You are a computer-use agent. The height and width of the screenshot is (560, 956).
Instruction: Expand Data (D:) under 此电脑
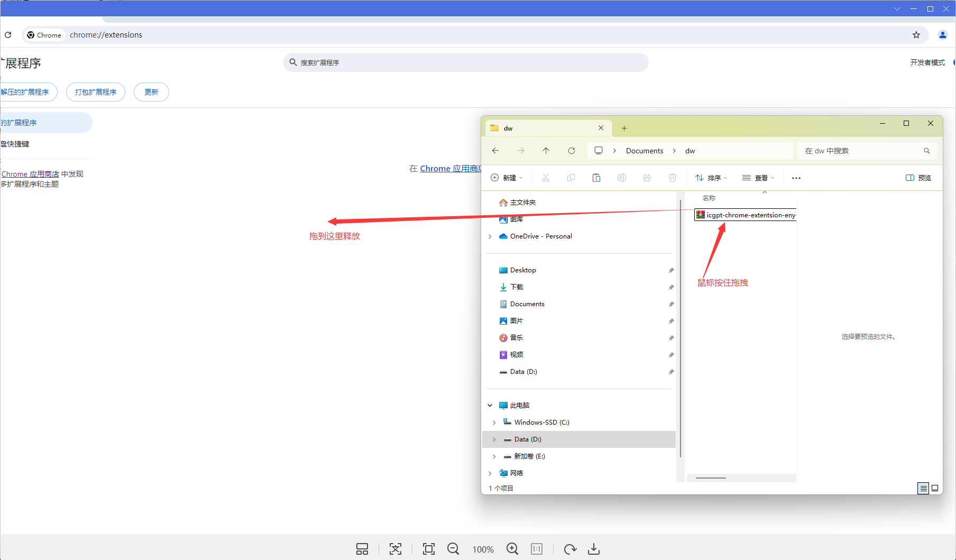pyautogui.click(x=494, y=439)
